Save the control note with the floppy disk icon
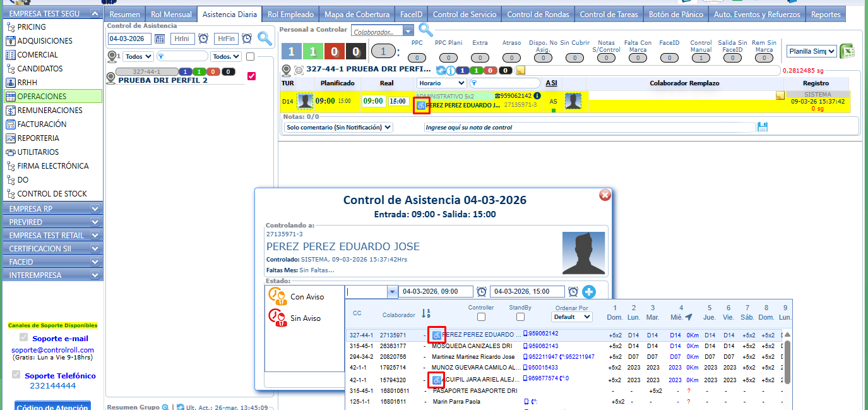The height and width of the screenshot is (410, 868). [x=762, y=127]
